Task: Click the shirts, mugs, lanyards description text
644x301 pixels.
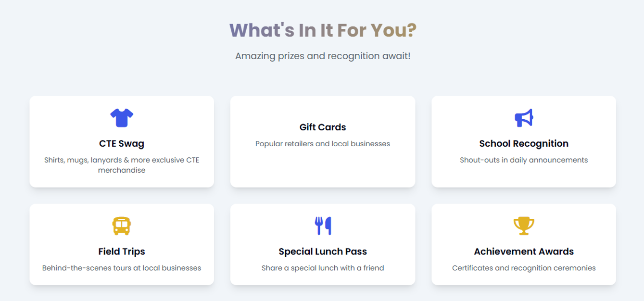Action: (122, 165)
